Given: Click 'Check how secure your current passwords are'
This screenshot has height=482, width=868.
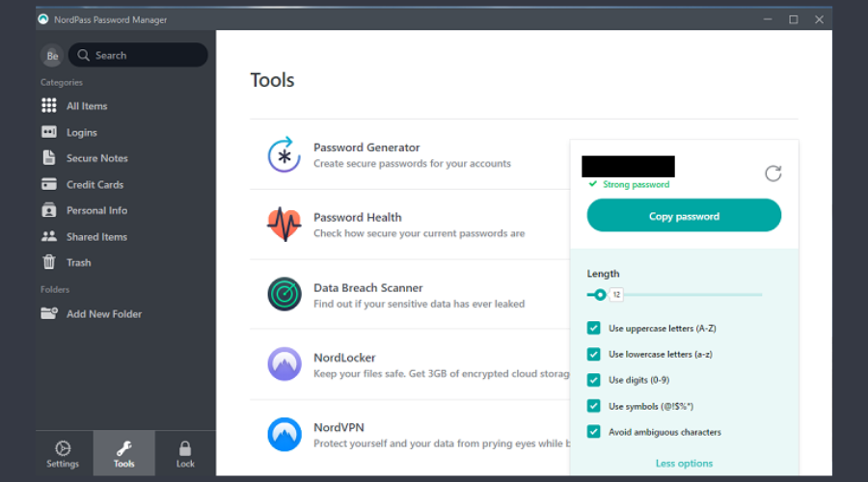Looking at the screenshot, I should point(420,233).
